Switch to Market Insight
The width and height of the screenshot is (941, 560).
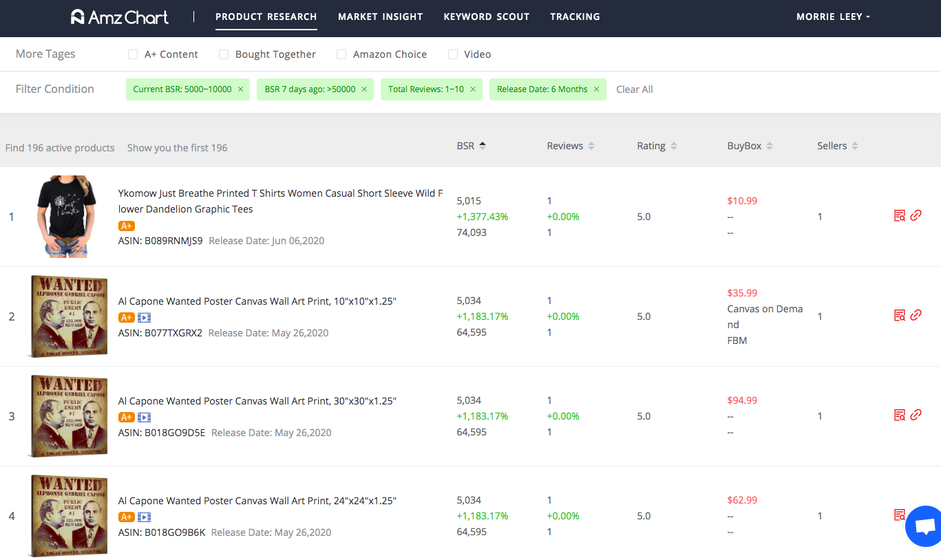[380, 17]
